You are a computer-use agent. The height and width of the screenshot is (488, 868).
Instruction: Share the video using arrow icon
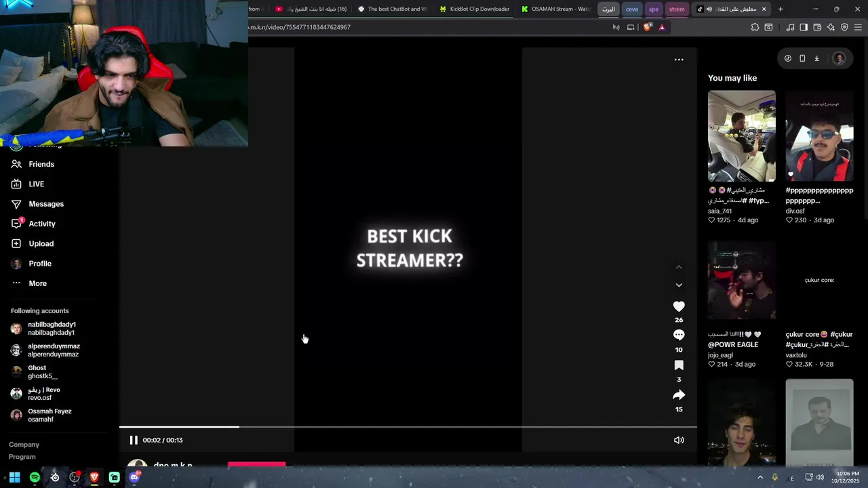(x=679, y=395)
